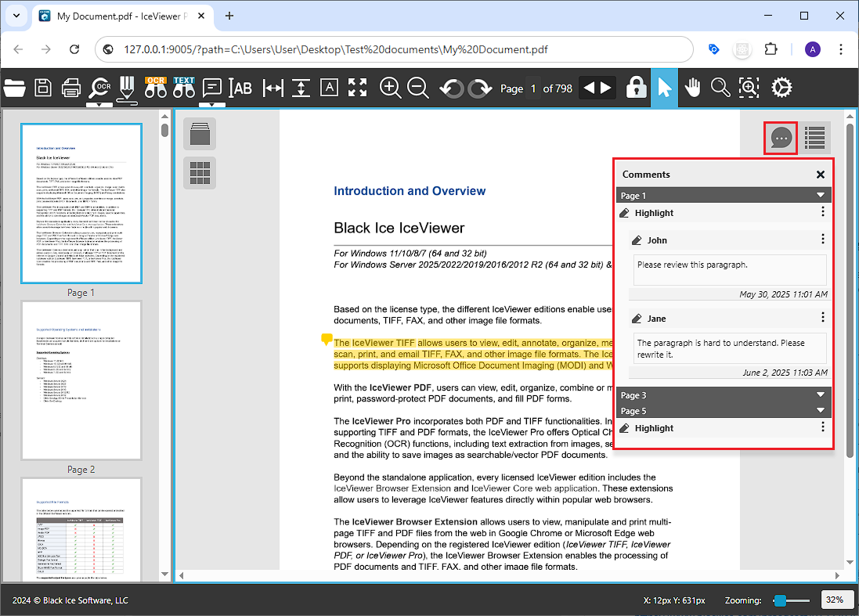The height and width of the screenshot is (616, 859).
Task: Show the page at actual size
Action: pyautogui.click(x=329, y=88)
